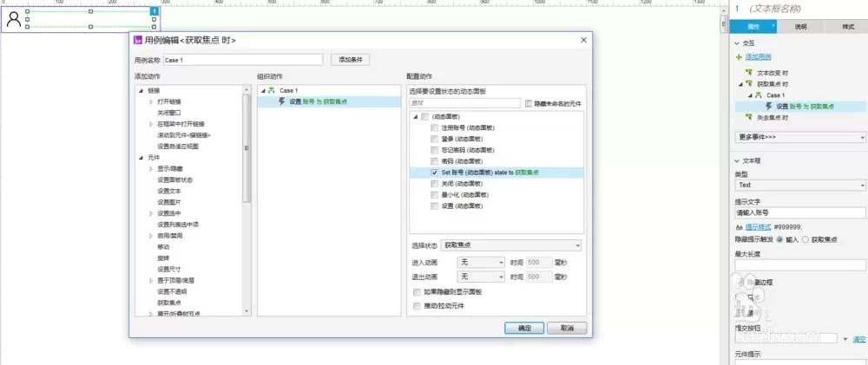Open the 进入动画 dropdown
Screen dimensions: 868x365
point(481,262)
